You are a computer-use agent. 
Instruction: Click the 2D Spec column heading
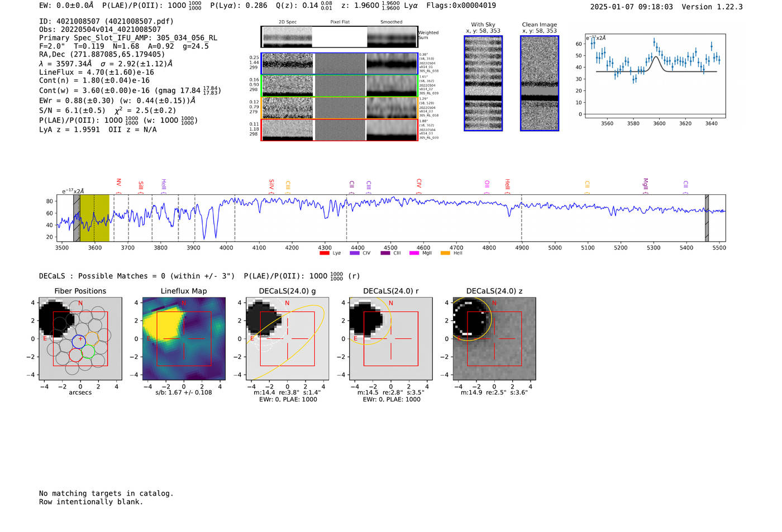click(288, 22)
